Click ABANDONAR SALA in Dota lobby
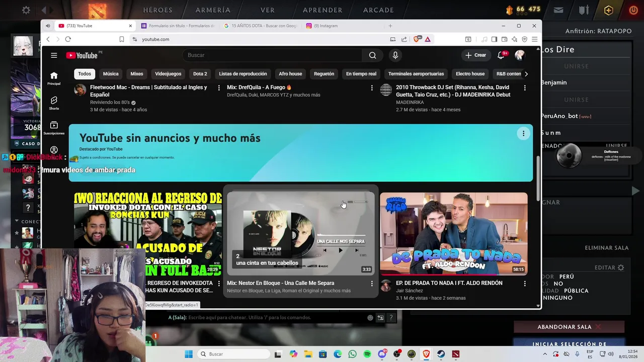The image size is (644, 362). coord(570,327)
